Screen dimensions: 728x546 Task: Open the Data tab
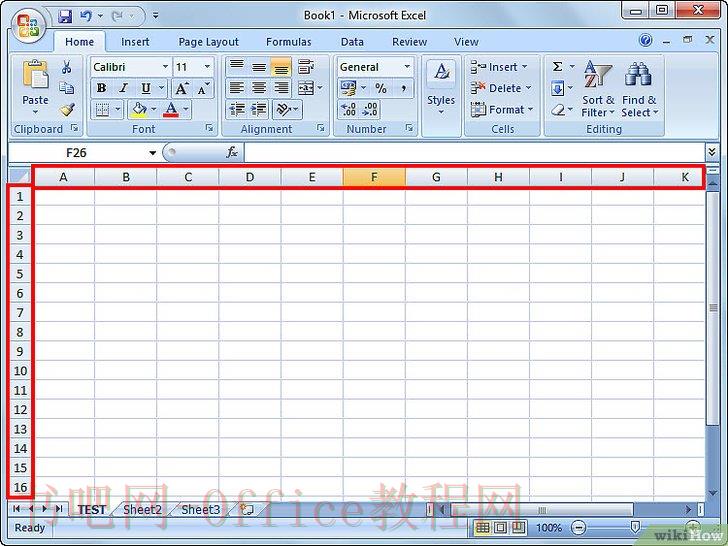coord(352,42)
